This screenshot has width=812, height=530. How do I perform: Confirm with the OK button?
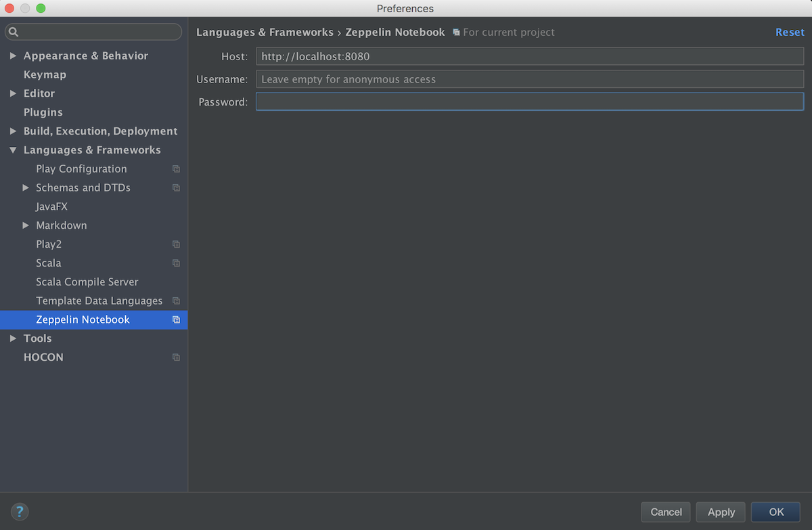[776, 512]
